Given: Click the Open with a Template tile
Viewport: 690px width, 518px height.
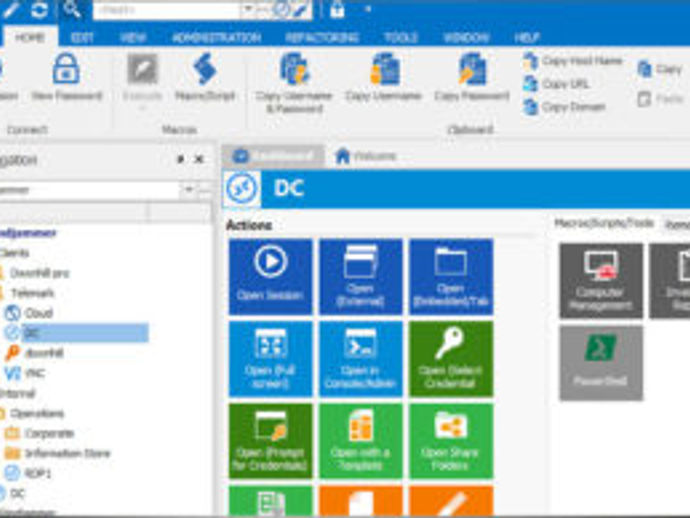Looking at the screenshot, I should click(360, 441).
